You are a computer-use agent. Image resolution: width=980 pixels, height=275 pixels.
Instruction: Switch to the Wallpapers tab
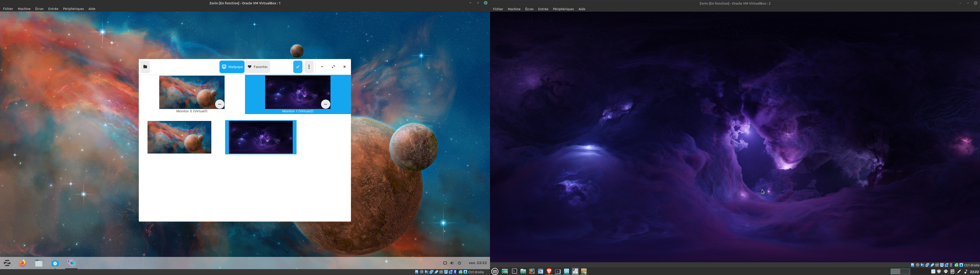[x=232, y=67]
